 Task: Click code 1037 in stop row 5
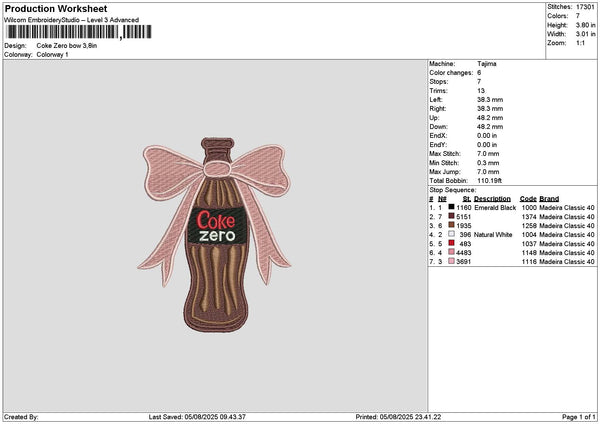(x=529, y=244)
